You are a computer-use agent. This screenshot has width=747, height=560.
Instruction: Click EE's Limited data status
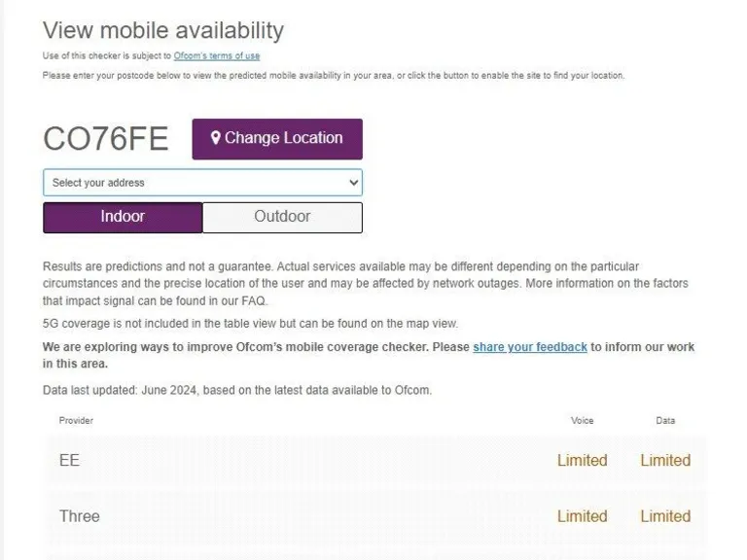(x=665, y=461)
